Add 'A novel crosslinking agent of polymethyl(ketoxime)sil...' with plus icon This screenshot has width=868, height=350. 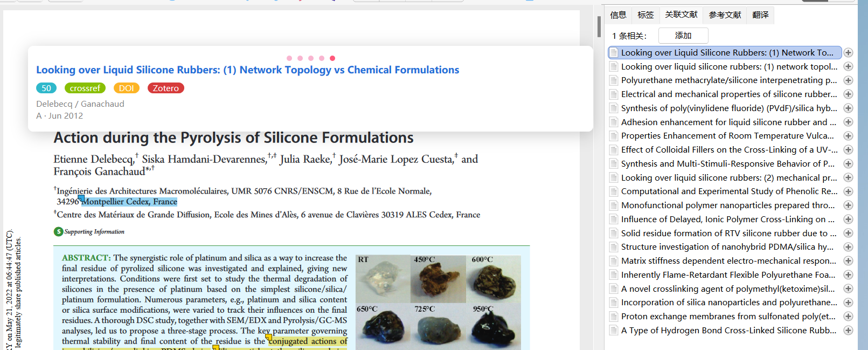click(848, 289)
